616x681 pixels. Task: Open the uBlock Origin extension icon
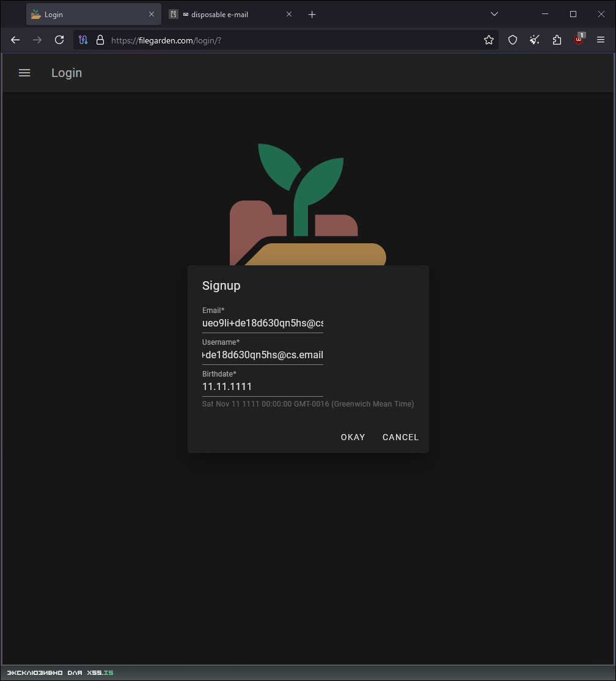pos(579,39)
